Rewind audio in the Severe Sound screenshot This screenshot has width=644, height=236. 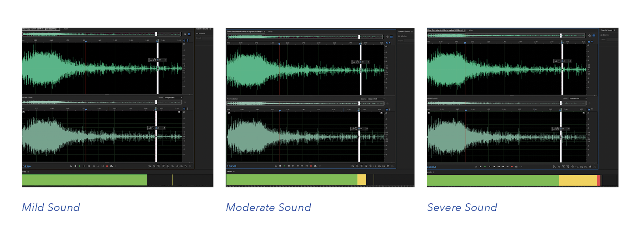(x=499, y=167)
